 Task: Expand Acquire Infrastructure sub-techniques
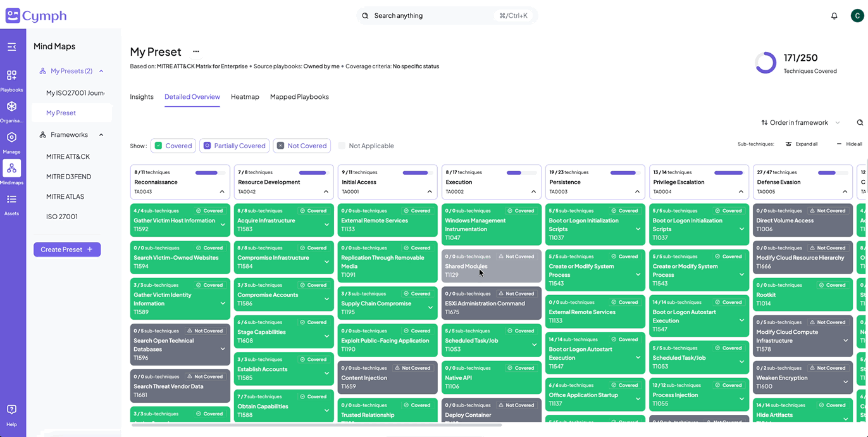pyautogui.click(x=326, y=224)
